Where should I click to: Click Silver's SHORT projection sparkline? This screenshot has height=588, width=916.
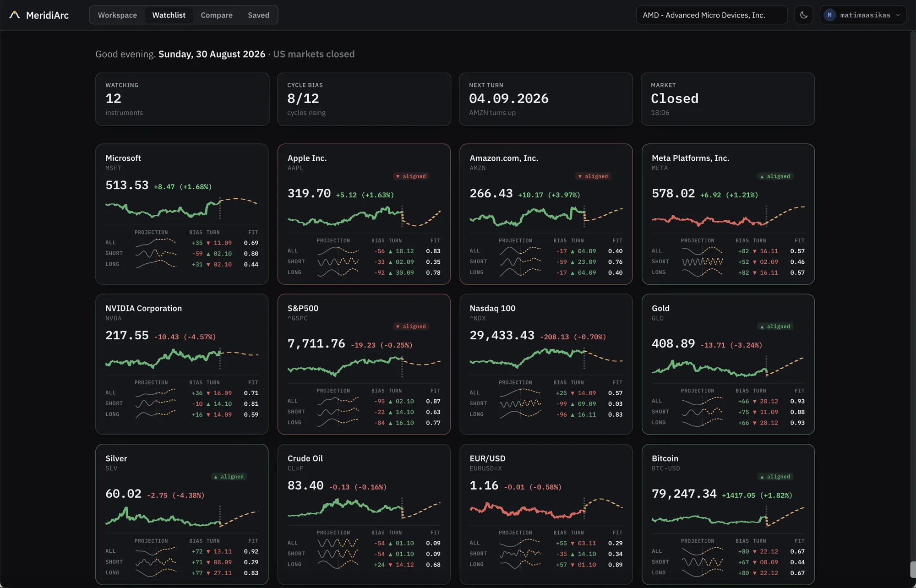pyautogui.click(x=156, y=562)
